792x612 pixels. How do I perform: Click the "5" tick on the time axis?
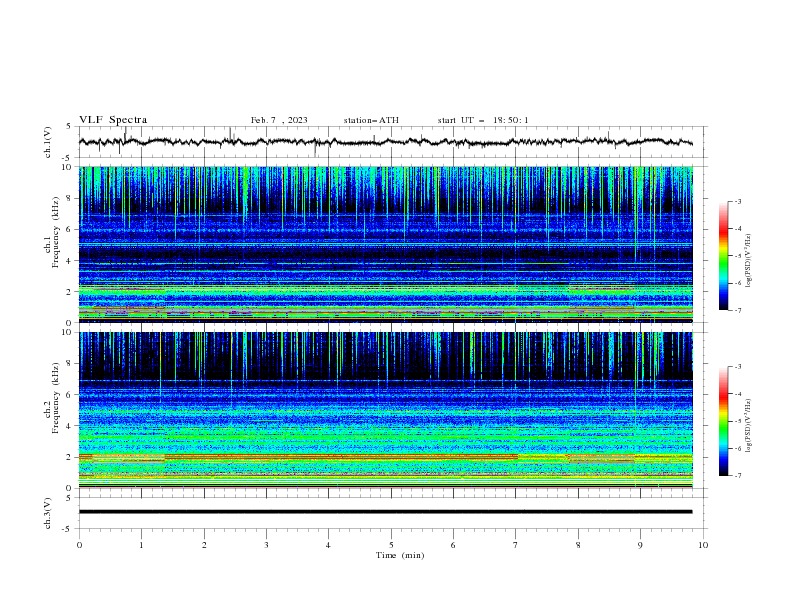click(391, 545)
